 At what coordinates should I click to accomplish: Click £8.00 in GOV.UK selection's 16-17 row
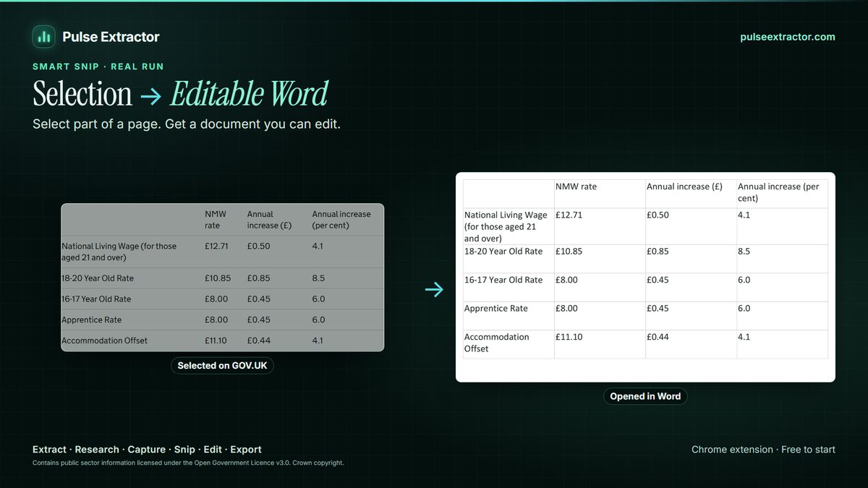click(x=216, y=299)
